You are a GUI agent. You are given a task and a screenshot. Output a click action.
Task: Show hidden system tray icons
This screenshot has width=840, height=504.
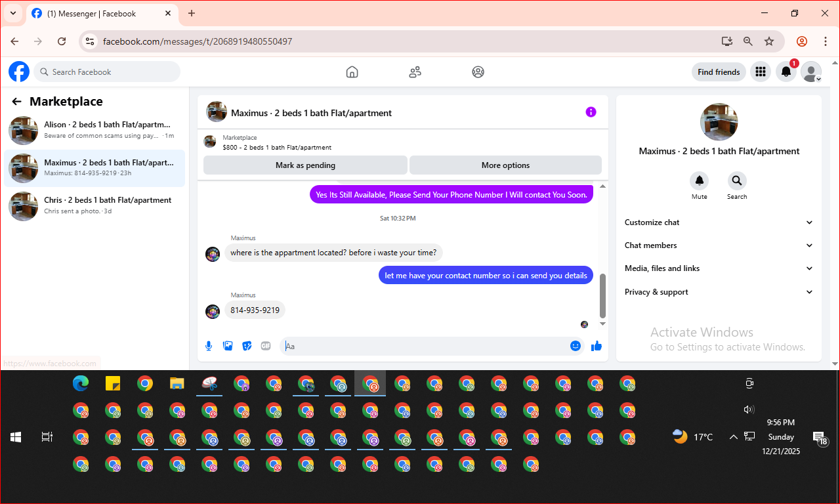733,437
